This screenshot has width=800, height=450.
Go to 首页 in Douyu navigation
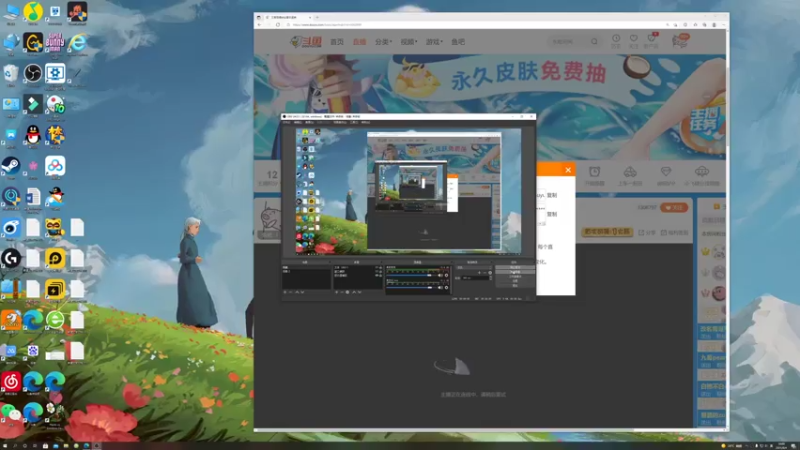(337, 42)
